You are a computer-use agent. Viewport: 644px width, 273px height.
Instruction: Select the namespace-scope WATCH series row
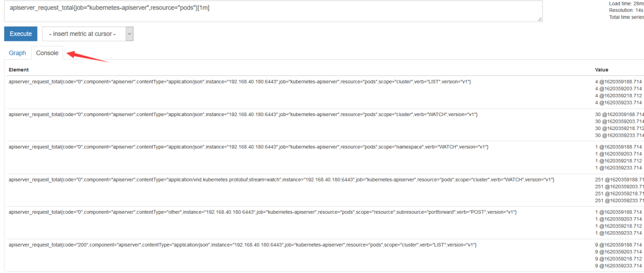[249, 147]
